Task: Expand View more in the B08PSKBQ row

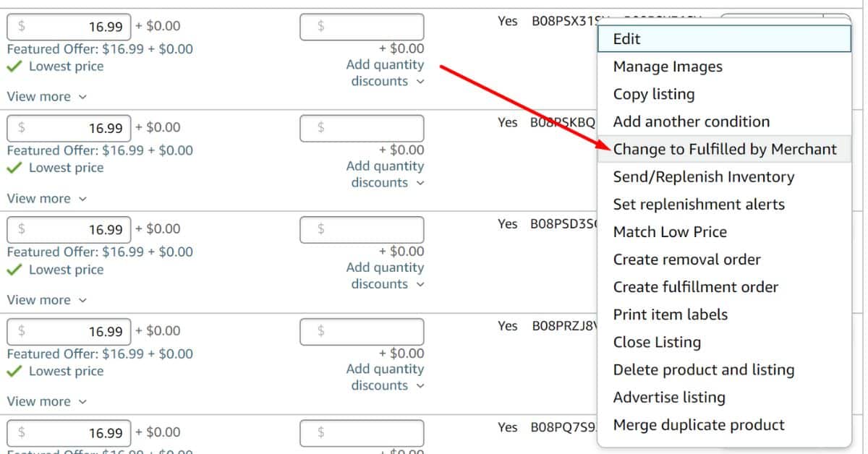Action: [x=46, y=198]
